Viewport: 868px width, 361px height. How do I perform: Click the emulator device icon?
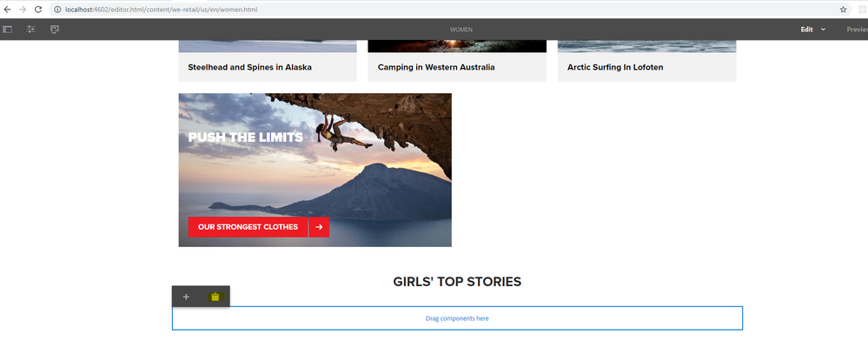(55, 29)
